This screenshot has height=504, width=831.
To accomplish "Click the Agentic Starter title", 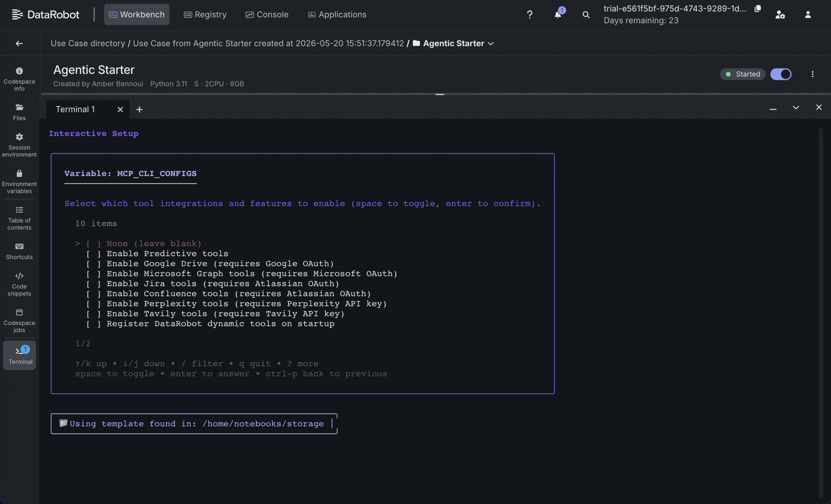I will [94, 70].
